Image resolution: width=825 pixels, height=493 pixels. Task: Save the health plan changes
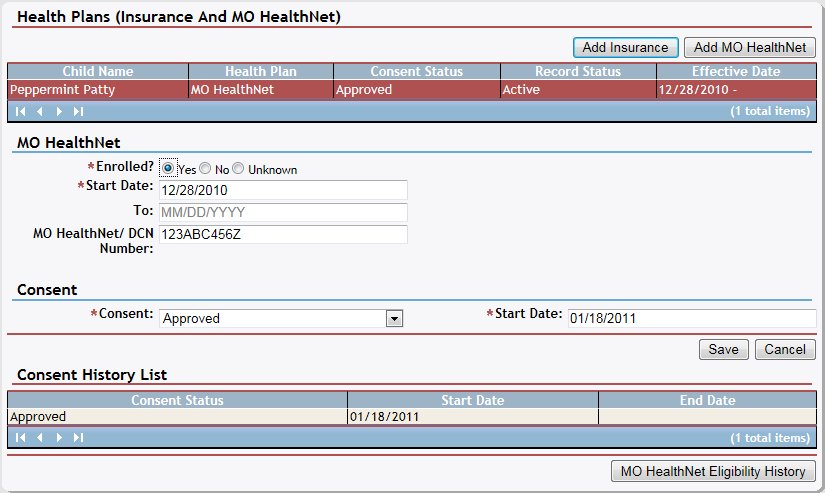pyautogui.click(x=723, y=349)
